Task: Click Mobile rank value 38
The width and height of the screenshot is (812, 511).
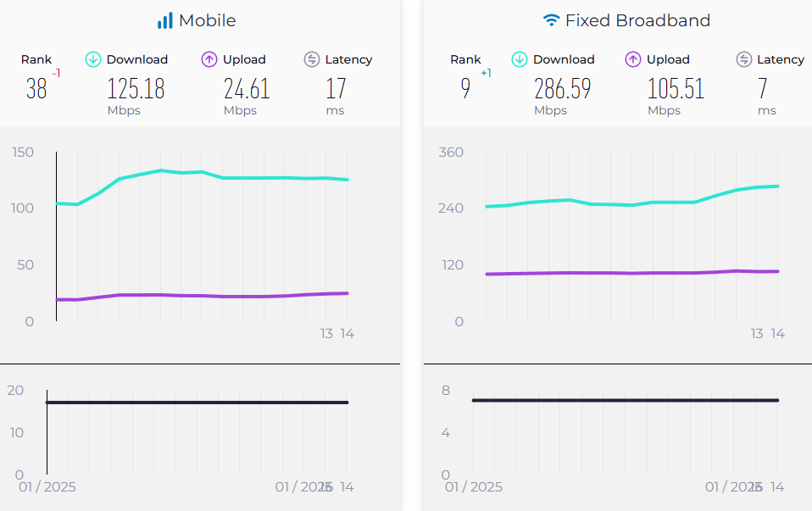Action: point(36,89)
